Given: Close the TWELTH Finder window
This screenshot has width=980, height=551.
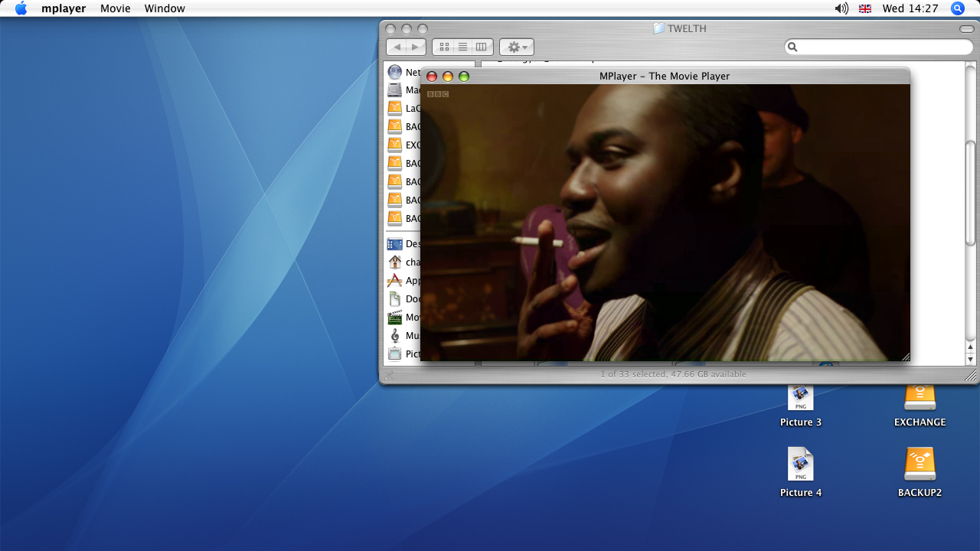Looking at the screenshot, I should [390, 29].
